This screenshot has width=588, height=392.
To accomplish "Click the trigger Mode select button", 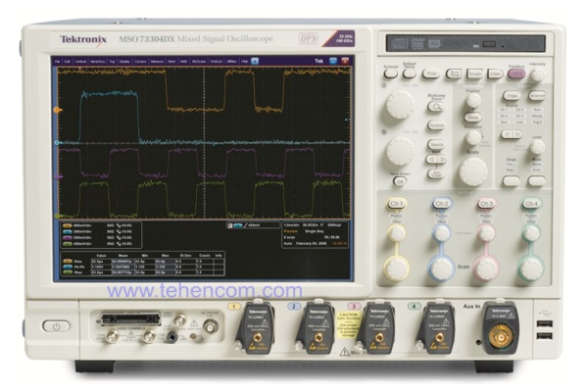I will pyautogui.click(x=537, y=181).
